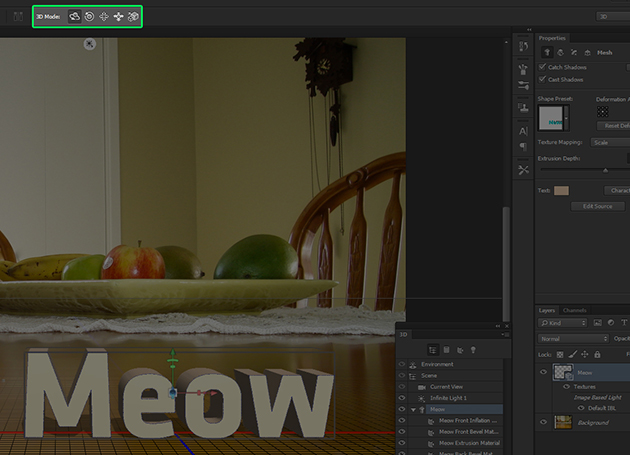Open the History panel icon in dock
Screen dimensions: 630x455
point(523,47)
